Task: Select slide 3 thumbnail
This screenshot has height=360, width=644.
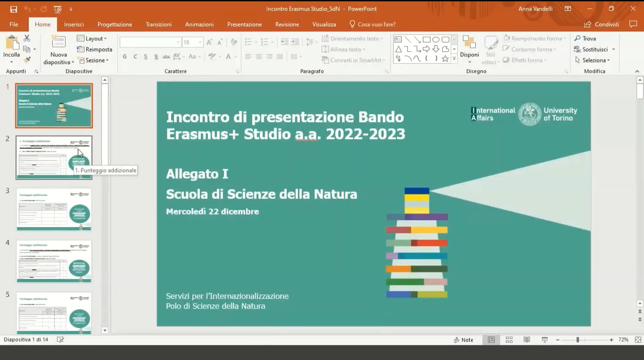Action: [x=54, y=209]
